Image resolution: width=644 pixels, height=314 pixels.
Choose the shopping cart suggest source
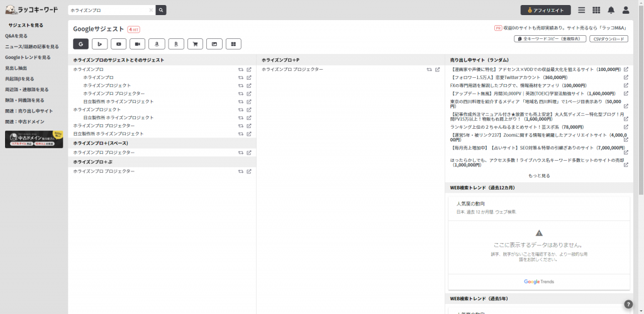coord(196,44)
